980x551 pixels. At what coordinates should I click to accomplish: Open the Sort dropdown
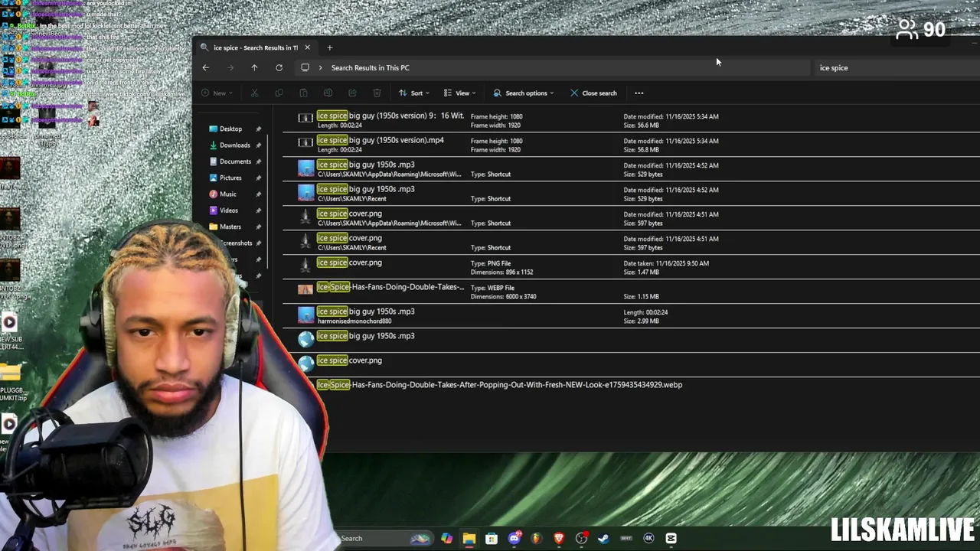pyautogui.click(x=414, y=93)
